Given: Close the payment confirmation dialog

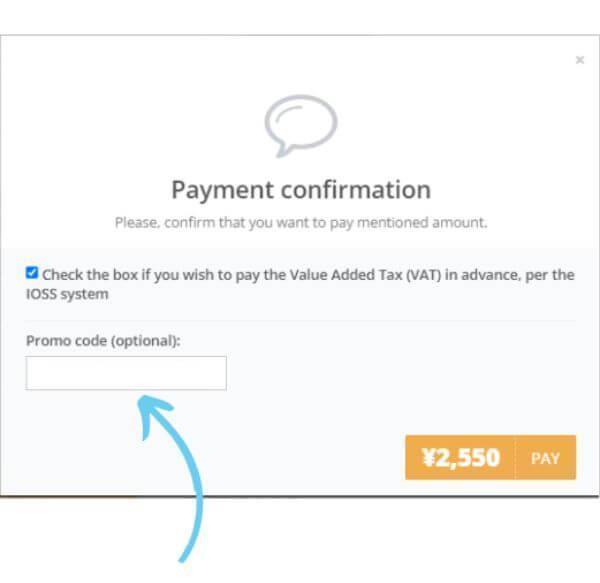Looking at the screenshot, I should (x=579, y=60).
